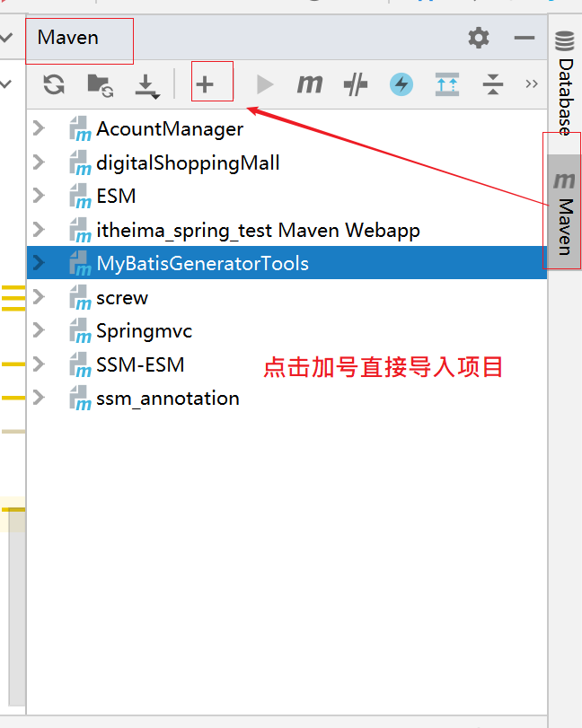Select digitalShoppingMall project row
Viewport: 582px width, 728px height.
pyautogui.click(x=287, y=162)
